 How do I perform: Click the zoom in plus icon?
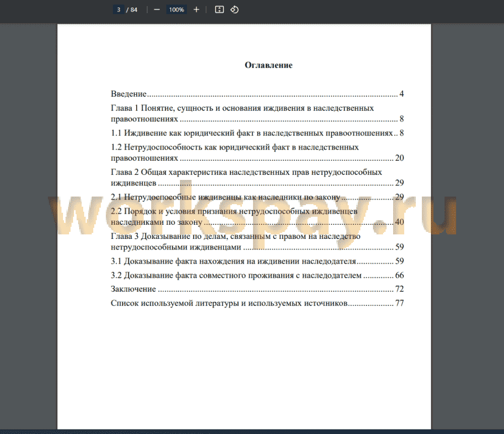click(x=196, y=10)
